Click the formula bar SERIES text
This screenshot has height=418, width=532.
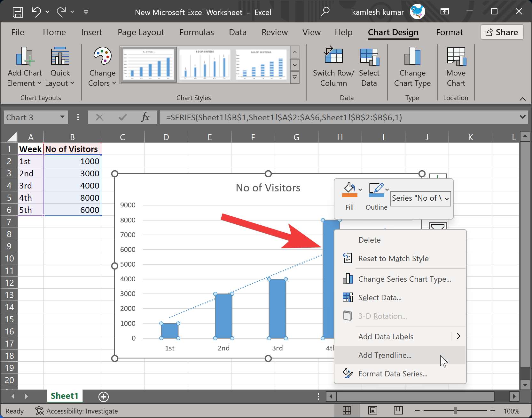coord(284,117)
